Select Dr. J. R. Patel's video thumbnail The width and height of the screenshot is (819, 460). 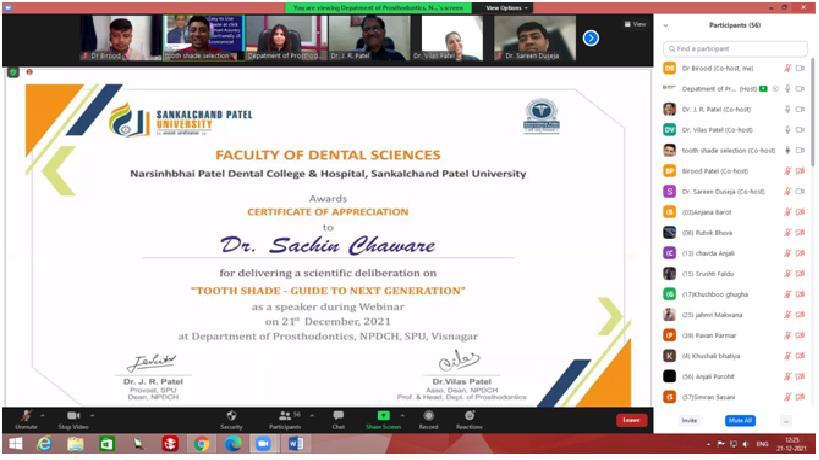click(369, 38)
